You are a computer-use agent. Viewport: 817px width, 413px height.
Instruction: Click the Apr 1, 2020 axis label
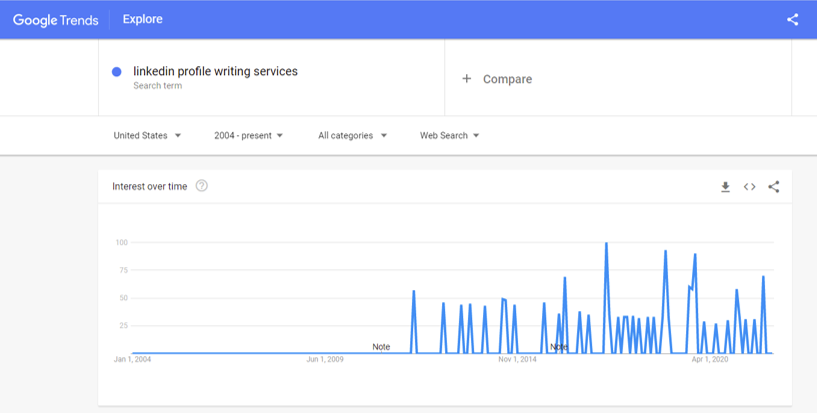tap(710, 359)
